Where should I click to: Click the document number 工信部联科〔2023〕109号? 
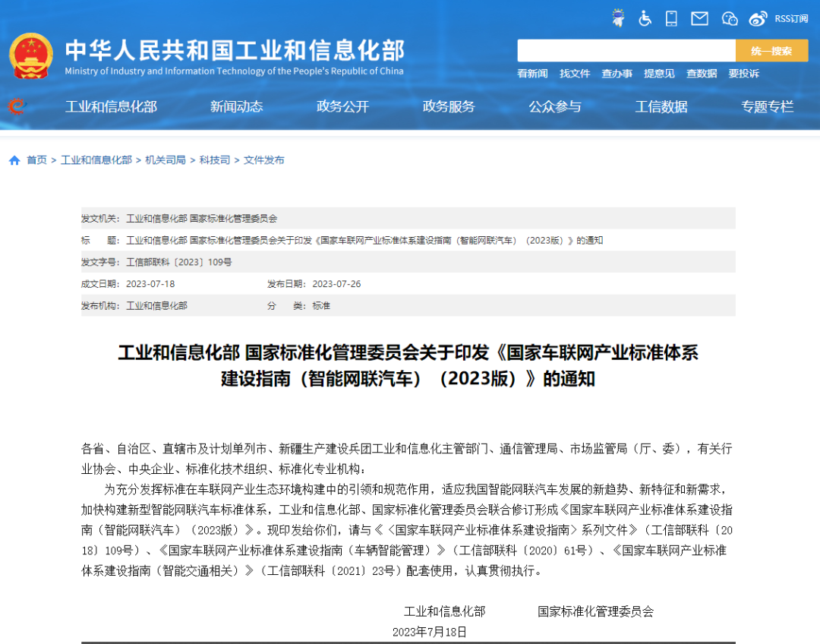coord(179,262)
